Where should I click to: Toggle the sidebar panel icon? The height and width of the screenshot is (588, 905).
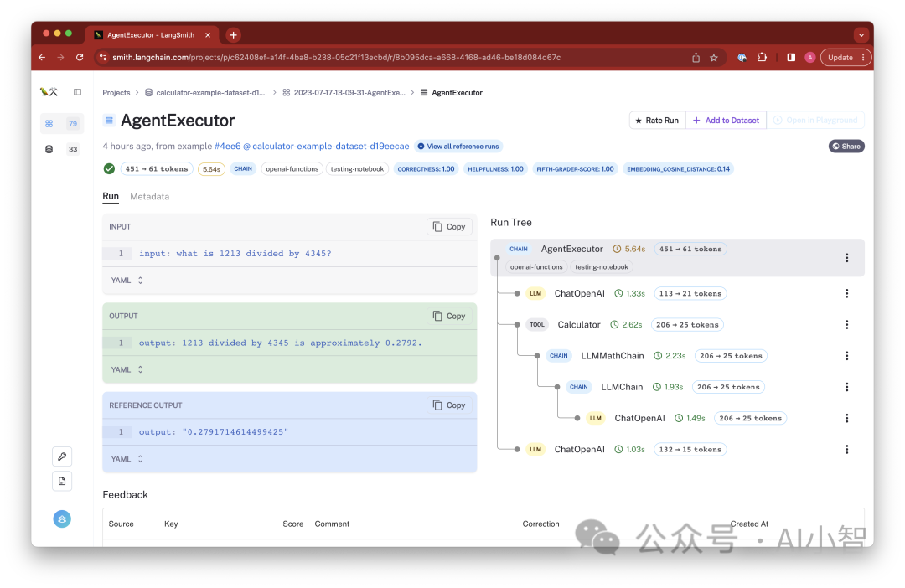tap(77, 92)
